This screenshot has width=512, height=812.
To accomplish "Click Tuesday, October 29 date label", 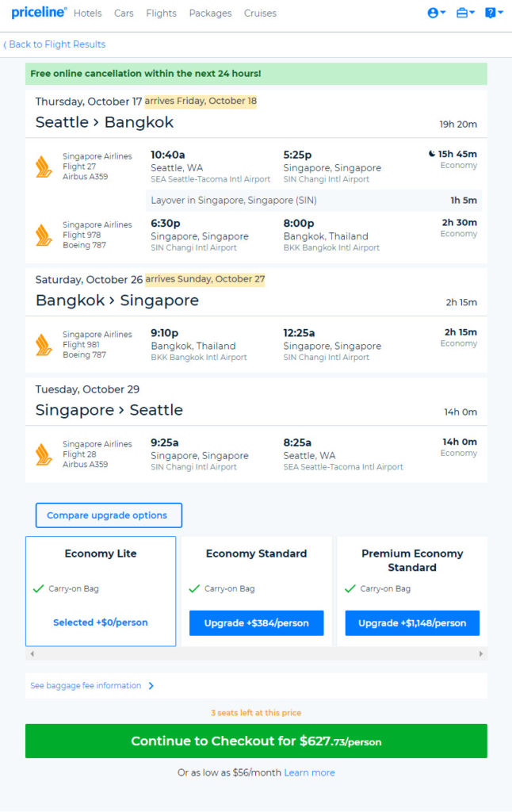I will pos(87,389).
